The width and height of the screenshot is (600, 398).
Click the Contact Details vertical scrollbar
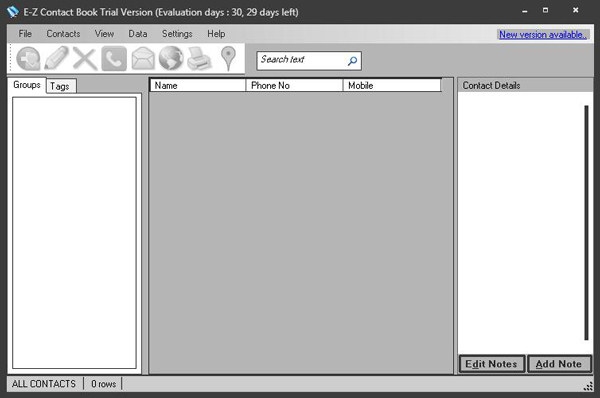pos(586,223)
